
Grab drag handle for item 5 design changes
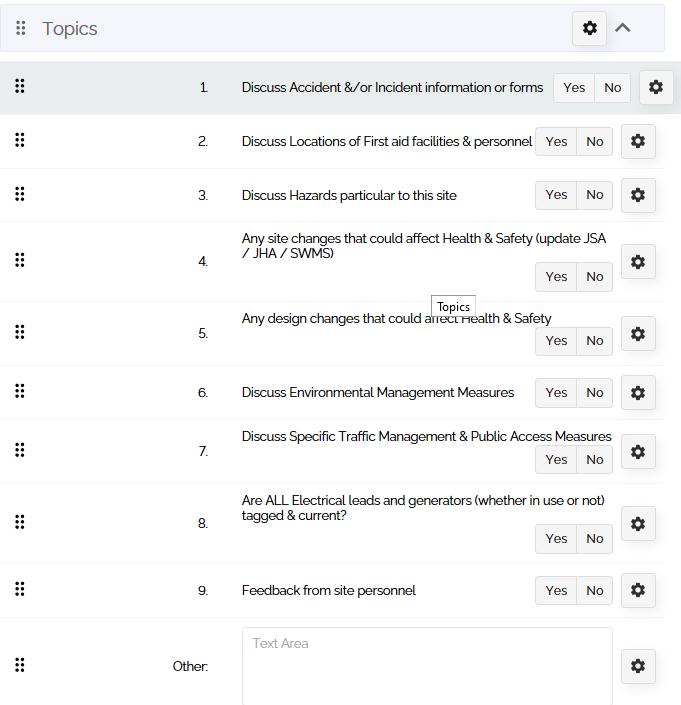(20, 332)
